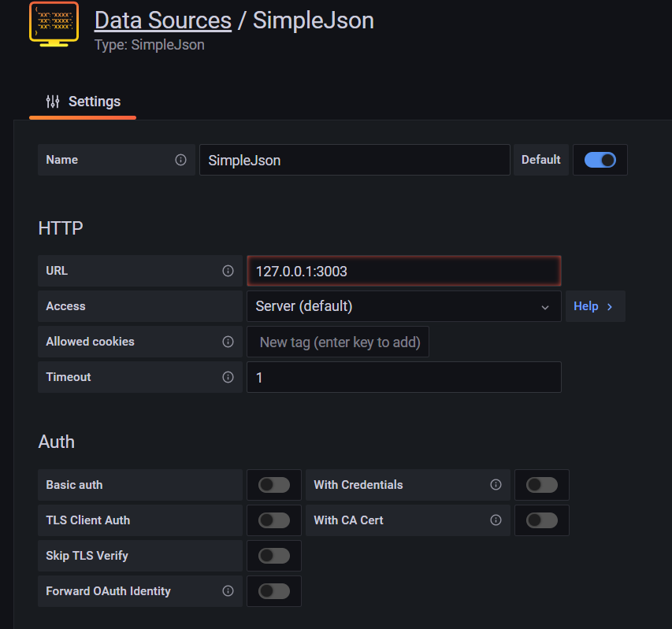The height and width of the screenshot is (629, 672).
Task: Click the info icon beside Timeout
Action: click(x=228, y=377)
